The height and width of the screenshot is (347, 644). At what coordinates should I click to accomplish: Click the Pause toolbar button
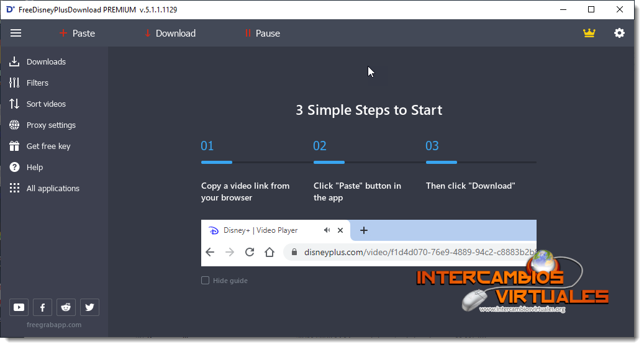263,34
